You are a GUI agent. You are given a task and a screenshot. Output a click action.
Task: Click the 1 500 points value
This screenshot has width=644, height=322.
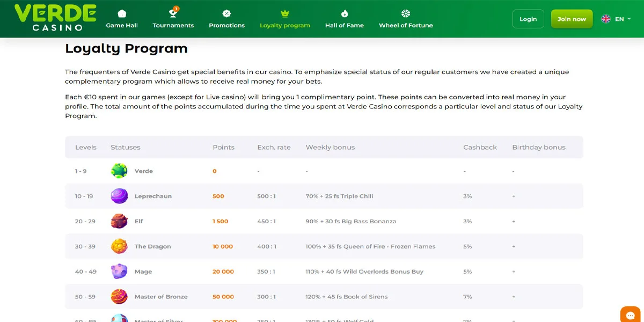(221, 221)
